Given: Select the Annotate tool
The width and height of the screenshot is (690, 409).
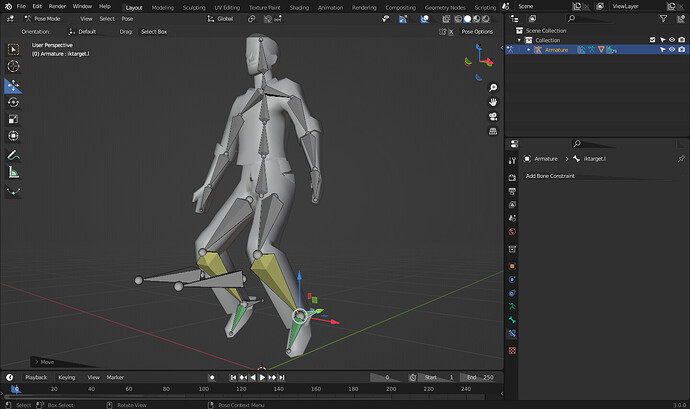Looking at the screenshot, I should coord(13,155).
